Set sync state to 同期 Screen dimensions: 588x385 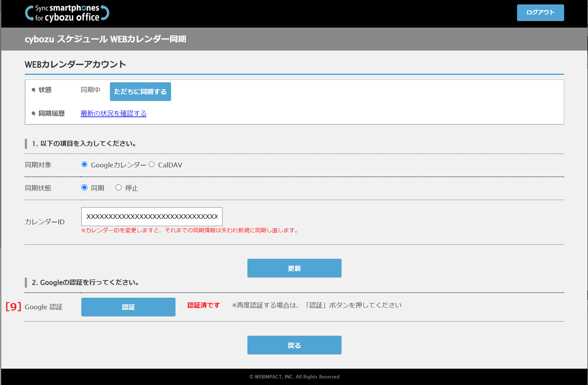tap(84, 188)
